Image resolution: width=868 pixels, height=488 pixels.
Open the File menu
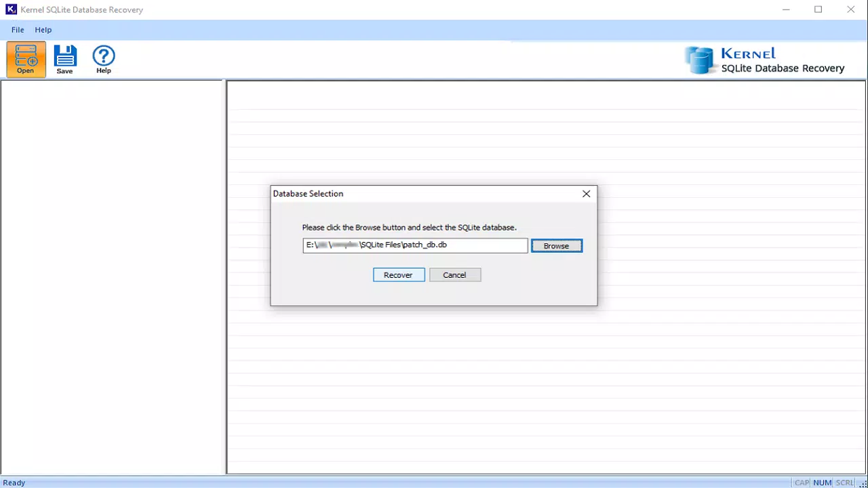[x=18, y=30]
